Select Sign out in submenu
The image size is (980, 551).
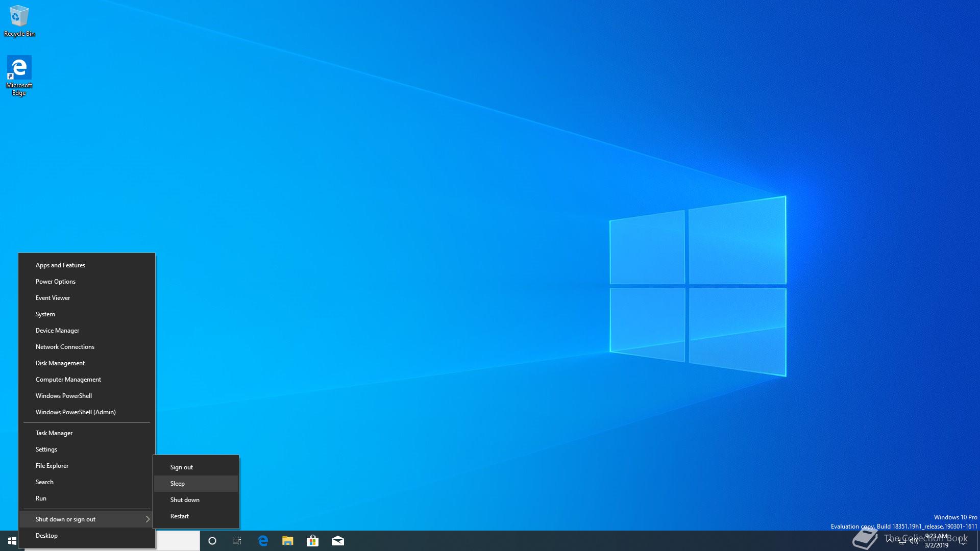(x=196, y=467)
